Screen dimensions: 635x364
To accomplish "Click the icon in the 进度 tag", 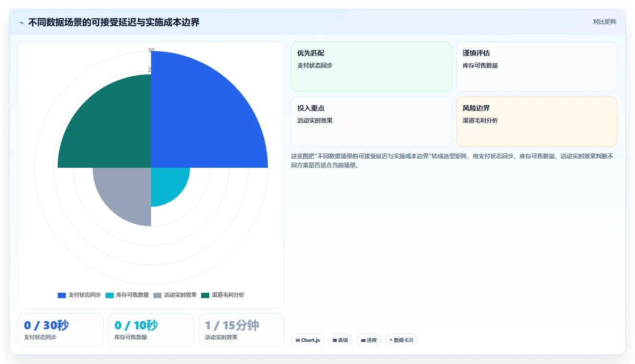I will 363,341.
